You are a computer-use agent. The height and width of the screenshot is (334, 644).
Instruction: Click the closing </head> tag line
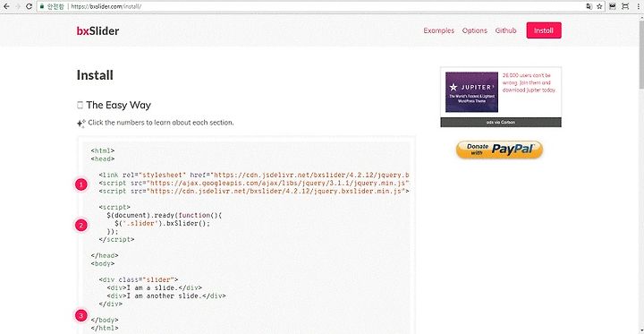coord(105,255)
